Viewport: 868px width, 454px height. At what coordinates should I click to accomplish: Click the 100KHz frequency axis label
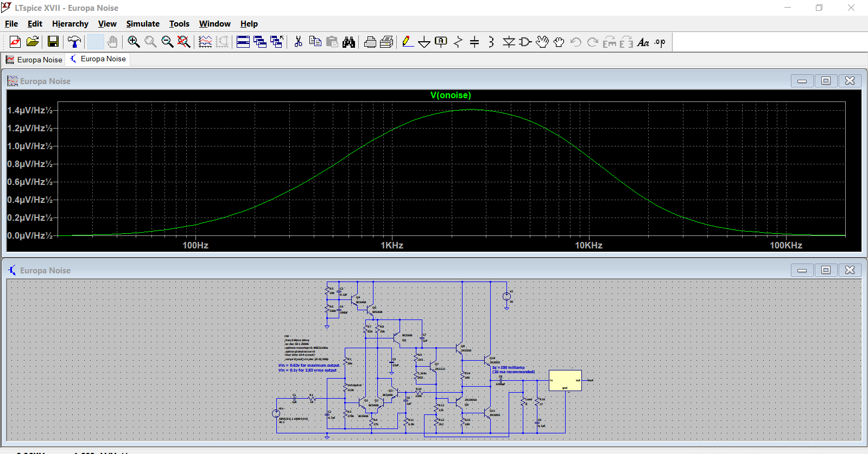click(x=786, y=245)
